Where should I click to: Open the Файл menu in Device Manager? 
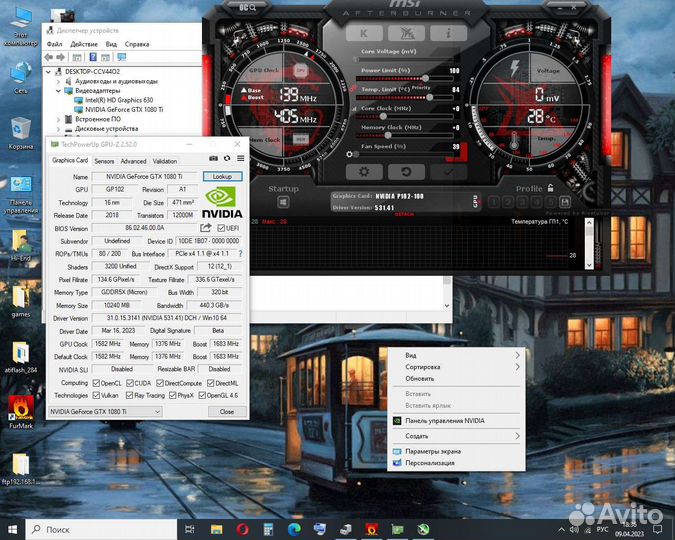point(54,44)
